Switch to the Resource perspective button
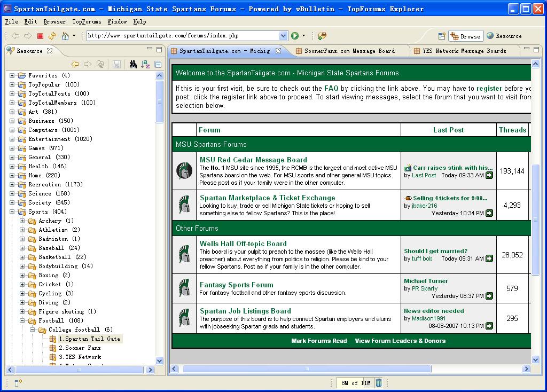The height and width of the screenshot is (392, 547). 504,36
